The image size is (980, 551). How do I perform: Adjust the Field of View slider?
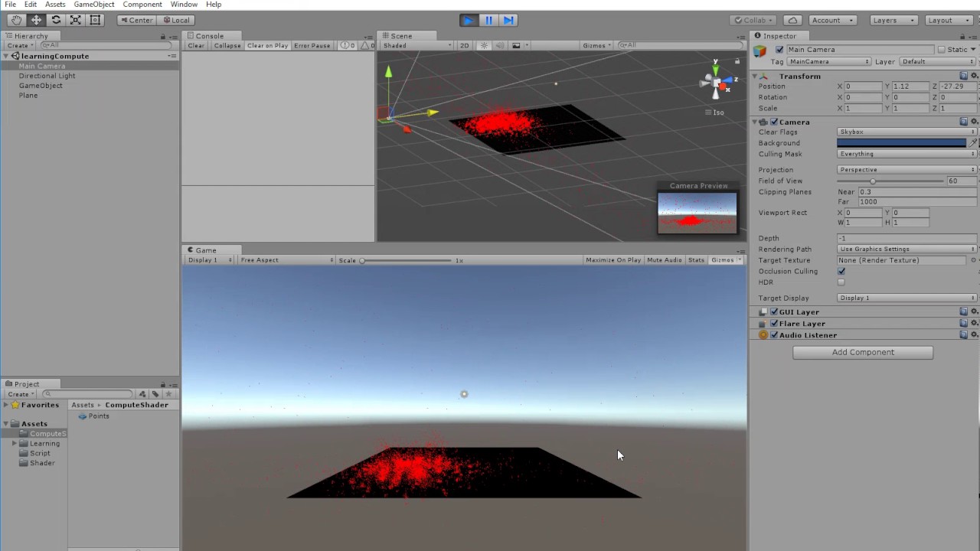click(890, 181)
